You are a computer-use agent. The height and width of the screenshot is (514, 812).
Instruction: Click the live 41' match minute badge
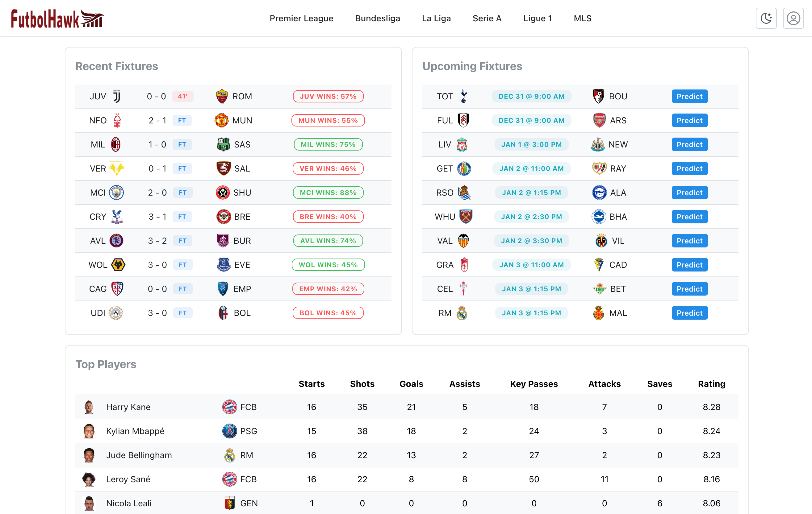[182, 96]
